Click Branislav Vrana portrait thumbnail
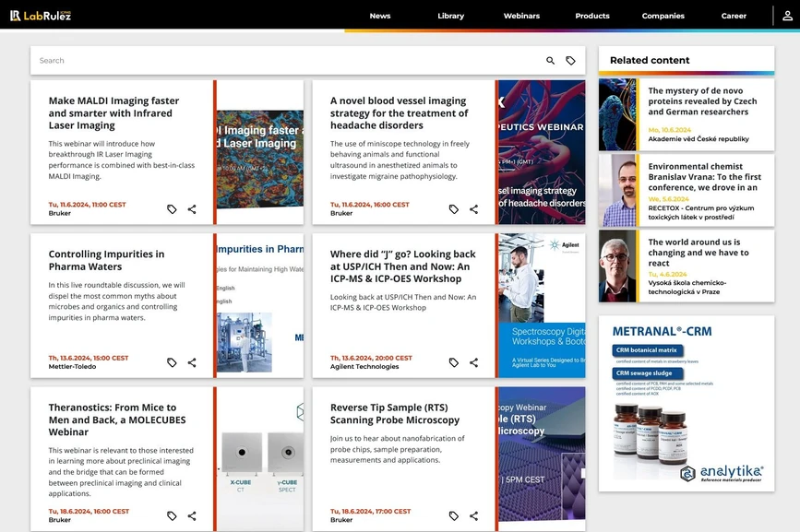Screen dimensions: 800x532 click(617, 190)
